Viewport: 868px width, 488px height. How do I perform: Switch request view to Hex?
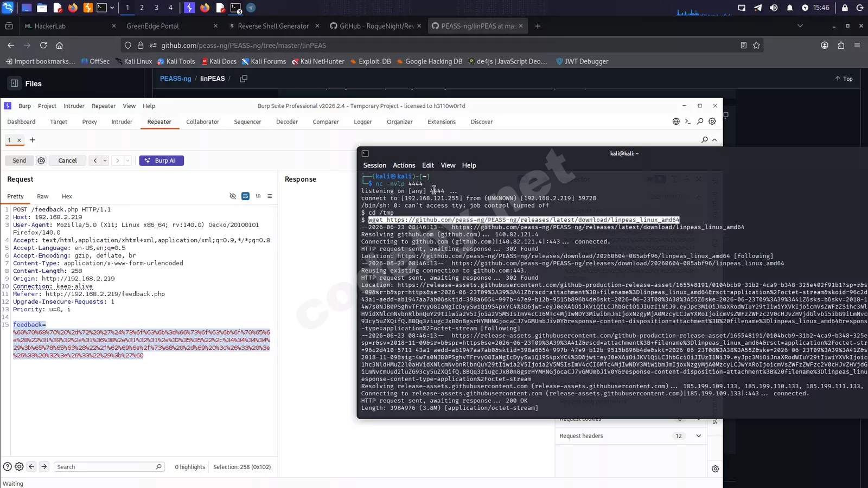pyautogui.click(x=67, y=196)
